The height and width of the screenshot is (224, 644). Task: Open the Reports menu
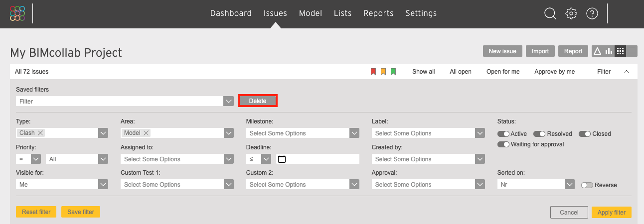378,13
